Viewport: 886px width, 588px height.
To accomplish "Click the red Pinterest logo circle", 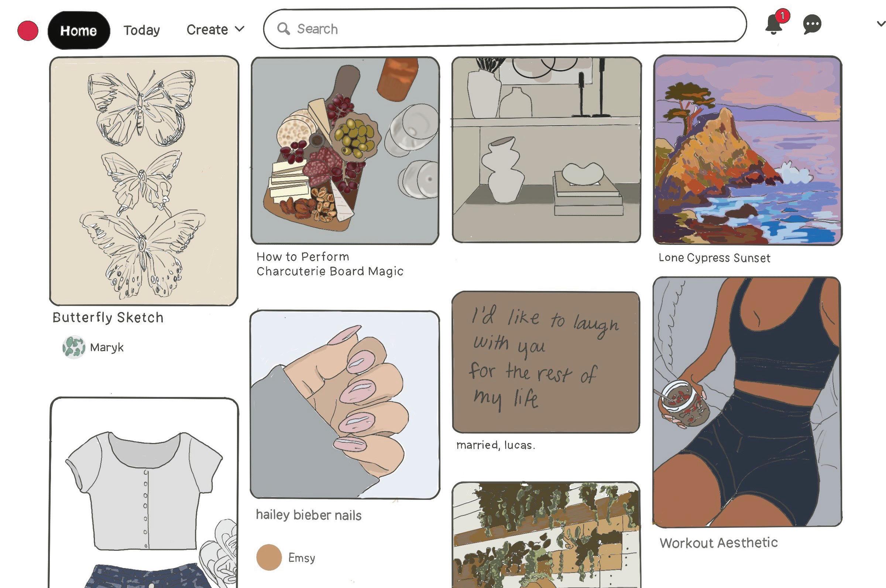I will click(28, 31).
